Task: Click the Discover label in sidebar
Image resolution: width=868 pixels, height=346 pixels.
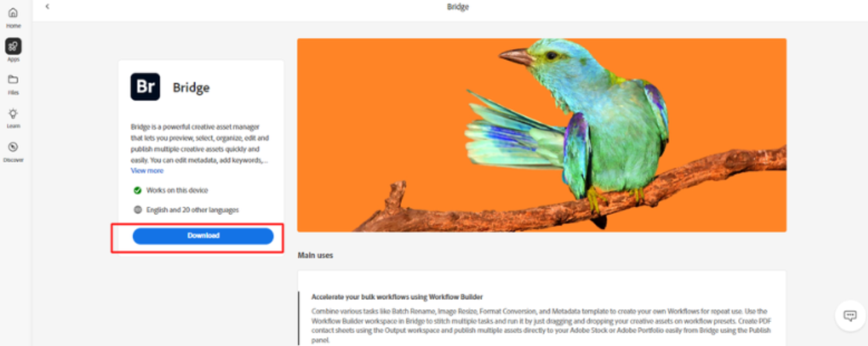Action: (13, 160)
